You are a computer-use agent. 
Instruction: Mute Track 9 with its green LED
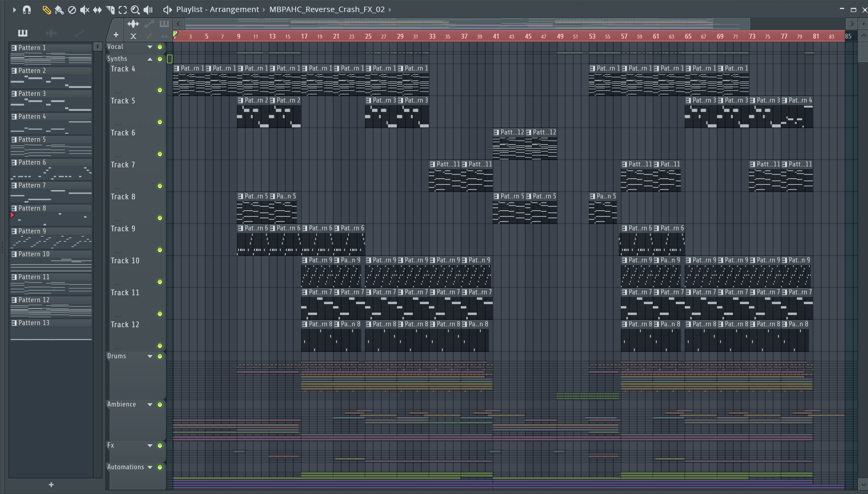tap(160, 250)
